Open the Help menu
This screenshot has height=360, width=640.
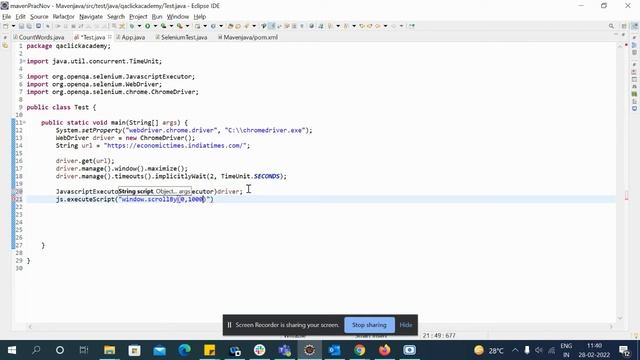200,17
